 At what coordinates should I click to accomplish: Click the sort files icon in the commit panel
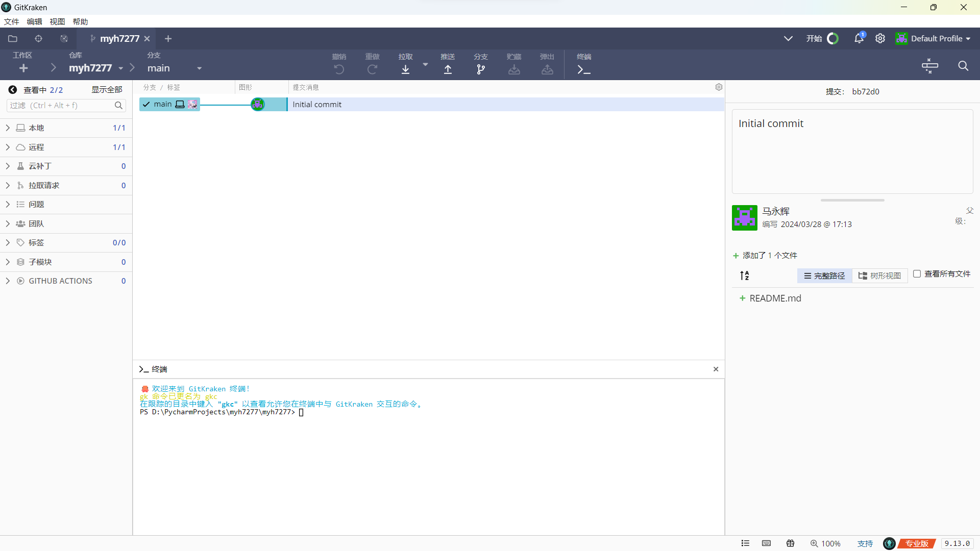click(x=745, y=275)
